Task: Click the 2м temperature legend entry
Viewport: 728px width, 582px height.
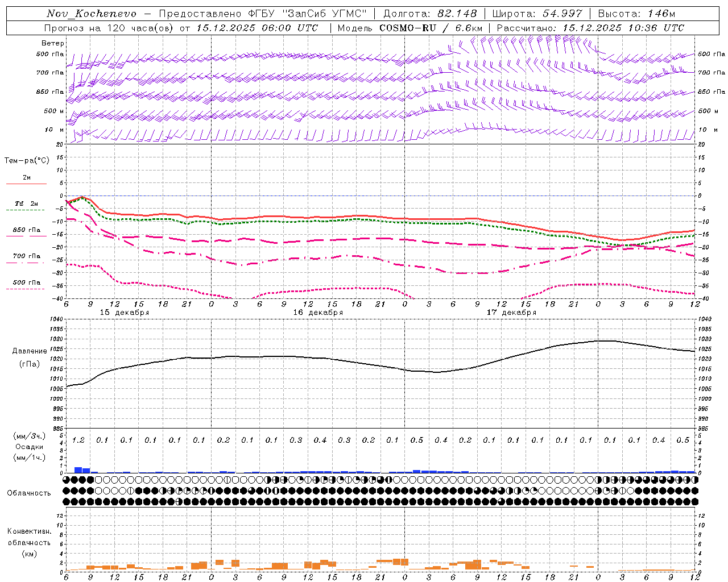Action: pyautogui.click(x=27, y=177)
